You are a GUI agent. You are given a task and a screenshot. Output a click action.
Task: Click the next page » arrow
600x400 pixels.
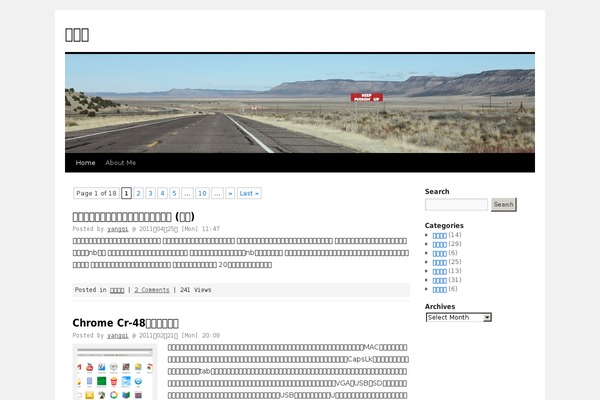coord(230,193)
